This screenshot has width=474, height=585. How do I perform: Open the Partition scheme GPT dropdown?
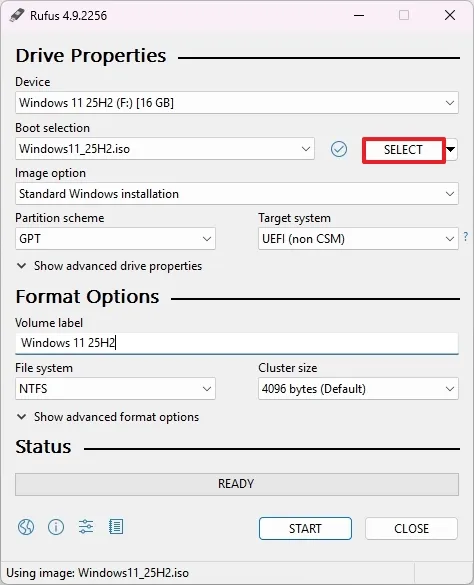[x=115, y=239]
